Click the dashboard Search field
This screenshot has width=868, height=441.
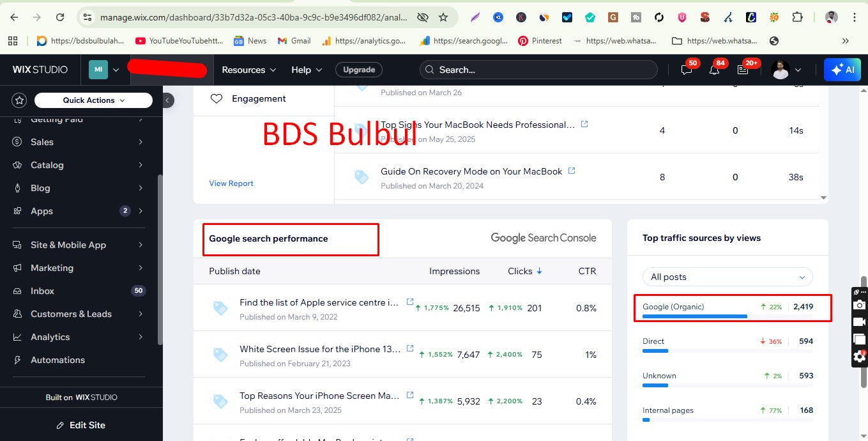coord(538,70)
